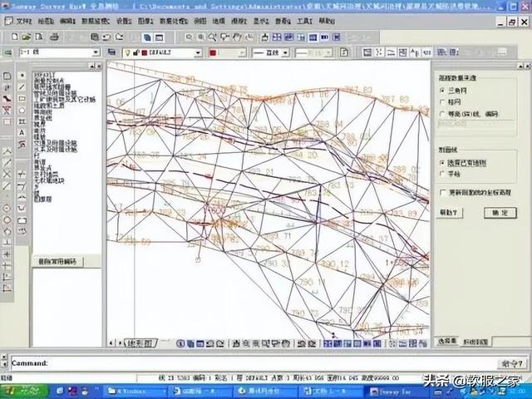
Task: Select DEFAULT in the code list
Action: (x=44, y=75)
